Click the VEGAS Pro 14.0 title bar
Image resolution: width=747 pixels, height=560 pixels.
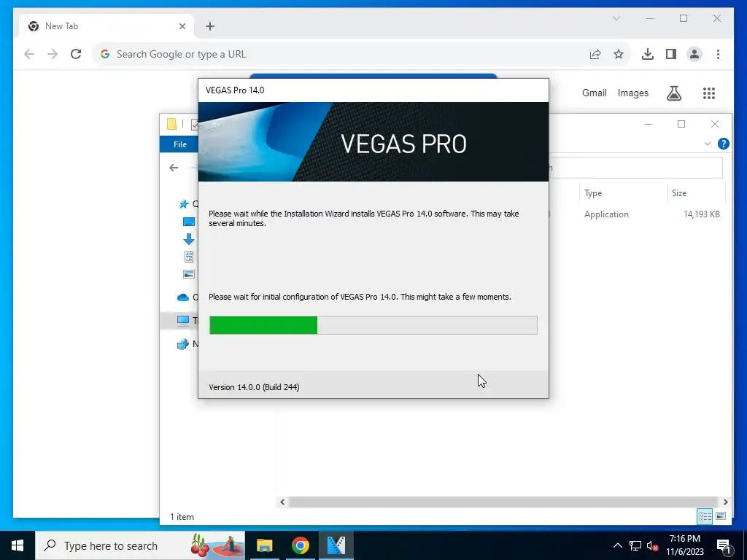tap(373, 90)
